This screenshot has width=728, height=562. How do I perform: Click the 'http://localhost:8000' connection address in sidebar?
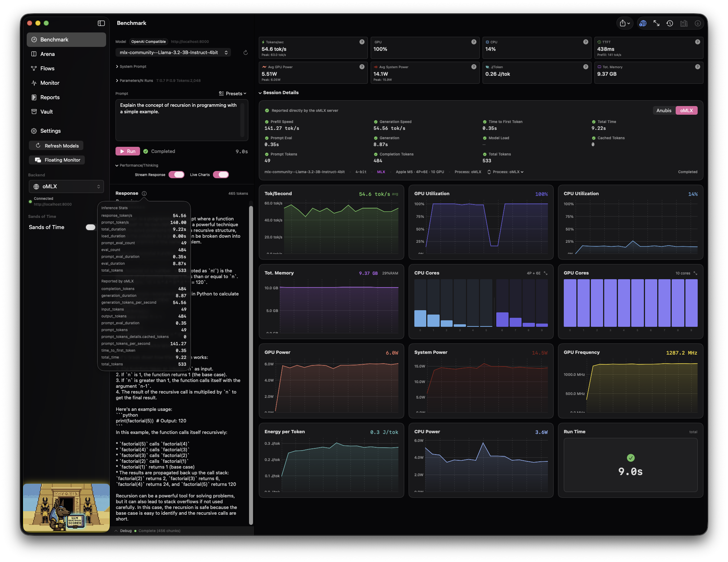53,205
